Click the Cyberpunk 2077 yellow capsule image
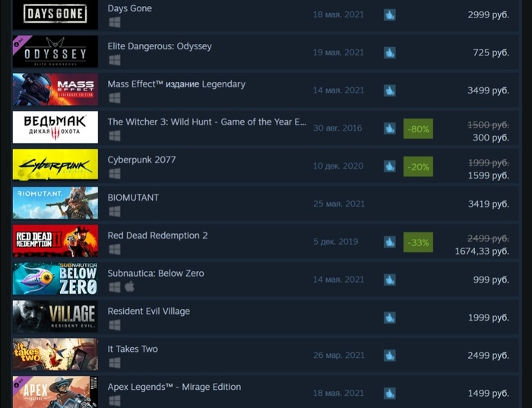This screenshot has width=532, height=408. click(x=55, y=164)
